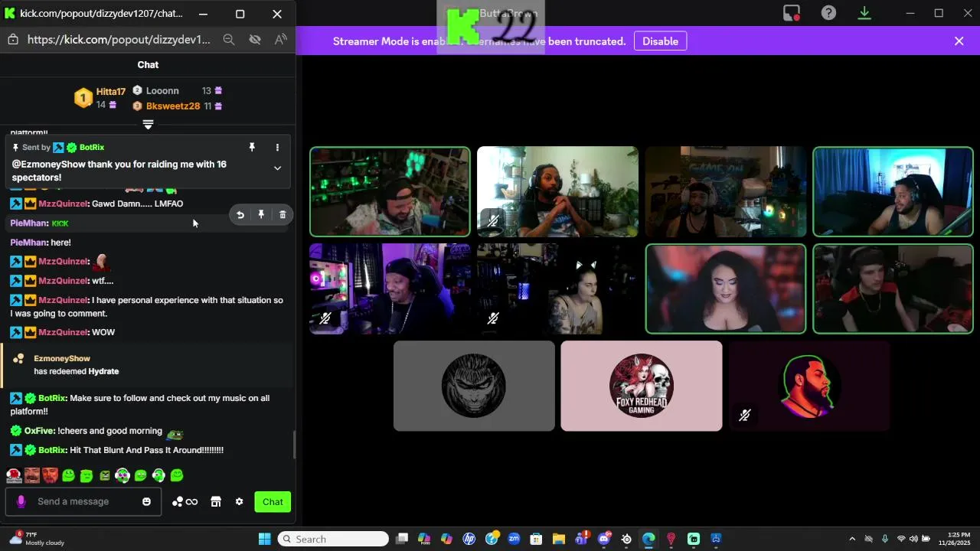The image size is (980, 551).
Task: Open the Microsoft Store taskbar icon
Action: [x=536, y=539]
